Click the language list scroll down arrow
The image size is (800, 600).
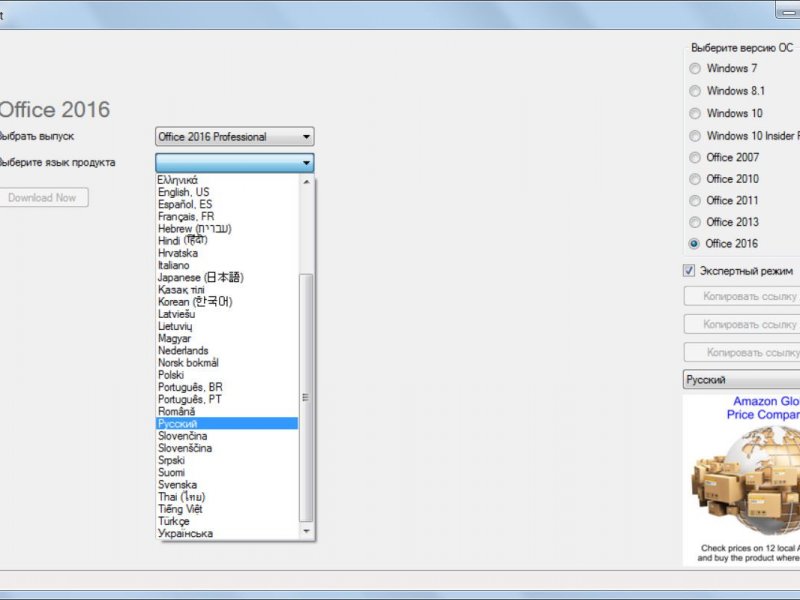(x=306, y=531)
